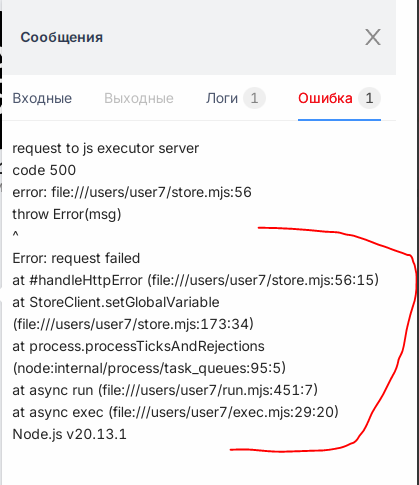Switch to the Входные tab
This screenshot has width=419, height=485.
pyautogui.click(x=42, y=98)
